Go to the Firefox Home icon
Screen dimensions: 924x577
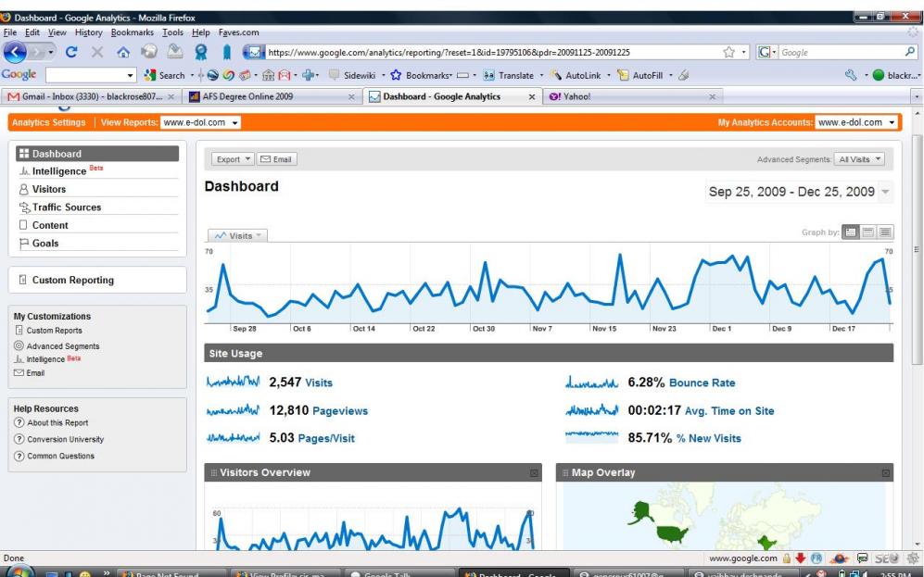pos(123,53)
